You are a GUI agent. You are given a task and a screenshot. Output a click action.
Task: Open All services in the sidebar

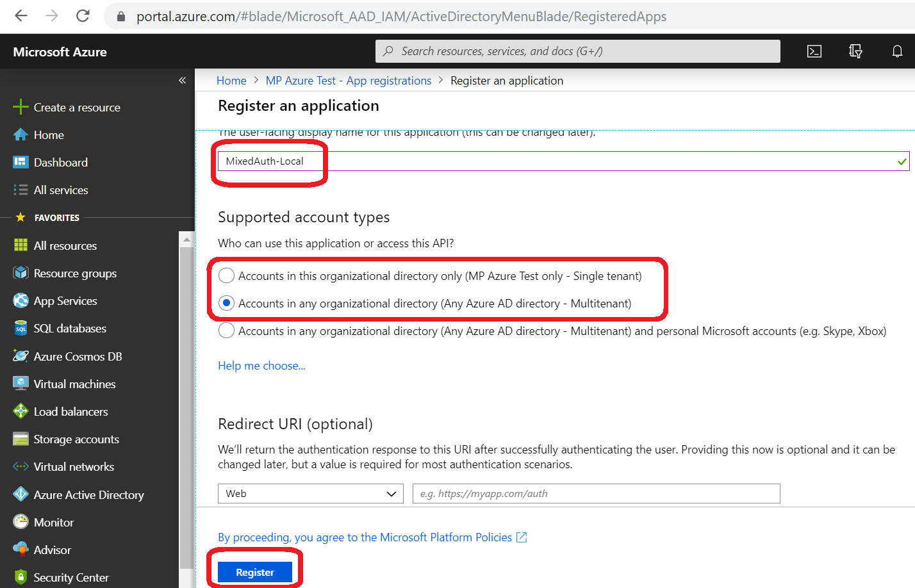(x=61, y=190)
